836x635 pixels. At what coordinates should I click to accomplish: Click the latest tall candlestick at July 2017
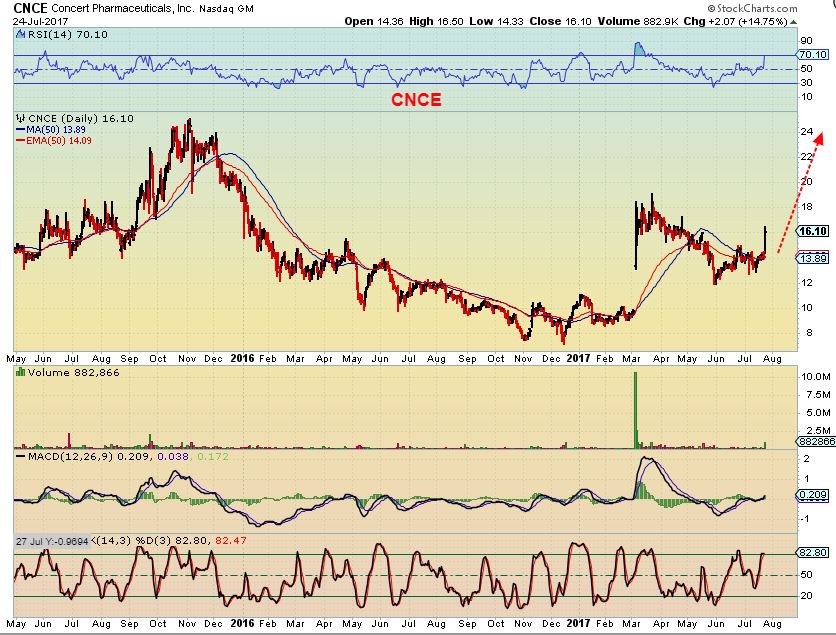pos(766,239)
